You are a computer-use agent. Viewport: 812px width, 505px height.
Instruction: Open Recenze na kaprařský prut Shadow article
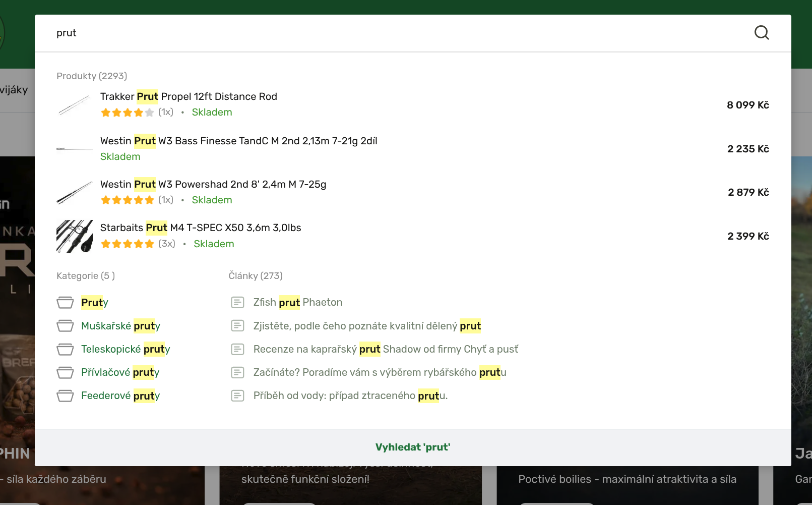point(386,349)
